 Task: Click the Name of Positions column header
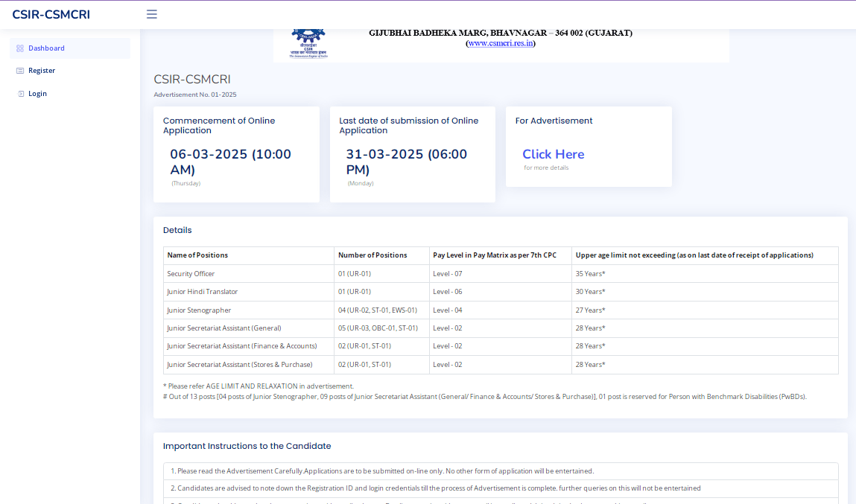197,255
